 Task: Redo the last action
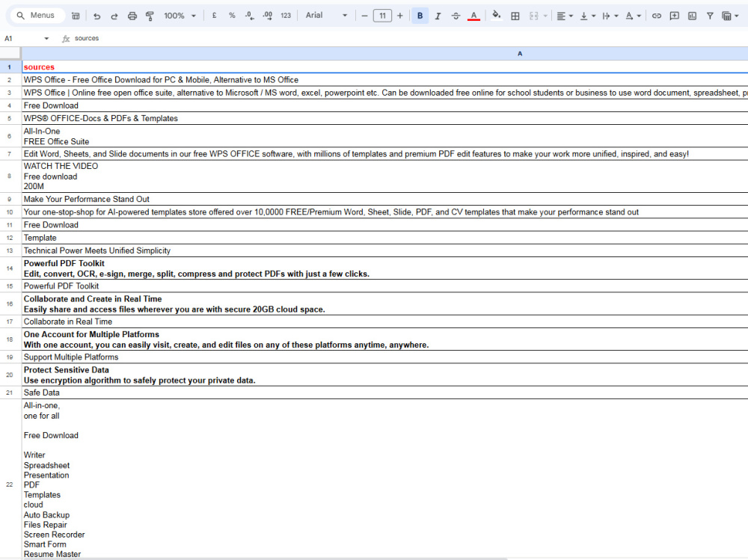(114, 16)
